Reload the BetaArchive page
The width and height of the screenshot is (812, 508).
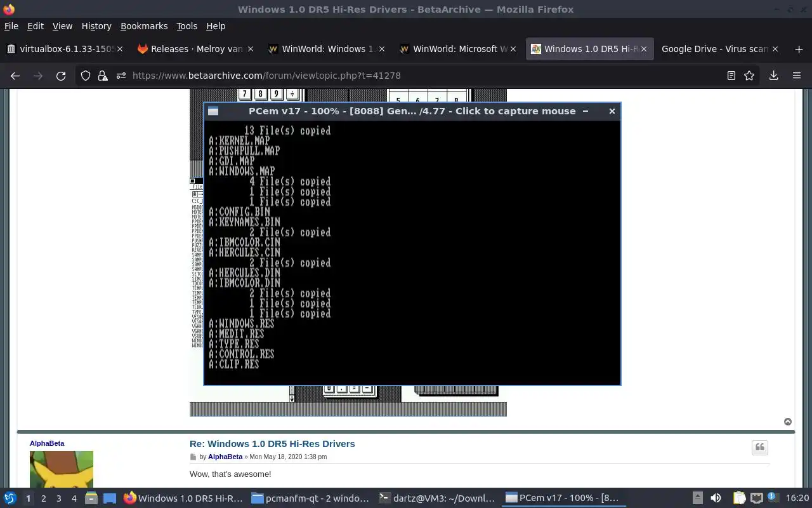tap(61, 76)
